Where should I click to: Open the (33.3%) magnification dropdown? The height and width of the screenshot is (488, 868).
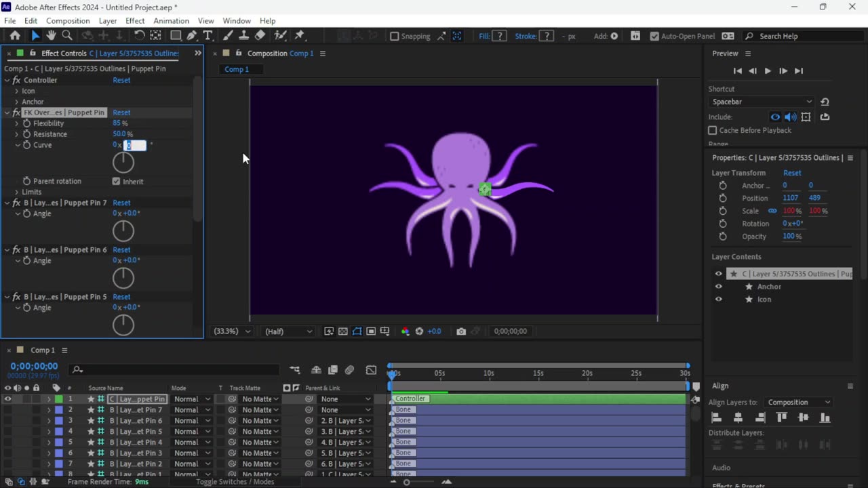pyautogui.click(x=232, y=331)
